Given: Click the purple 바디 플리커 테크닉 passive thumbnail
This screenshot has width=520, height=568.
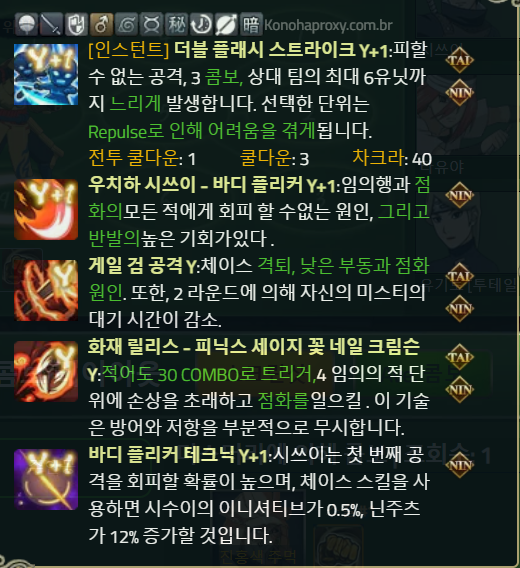Looking at the screenshot, I should [x=46, y=479].
